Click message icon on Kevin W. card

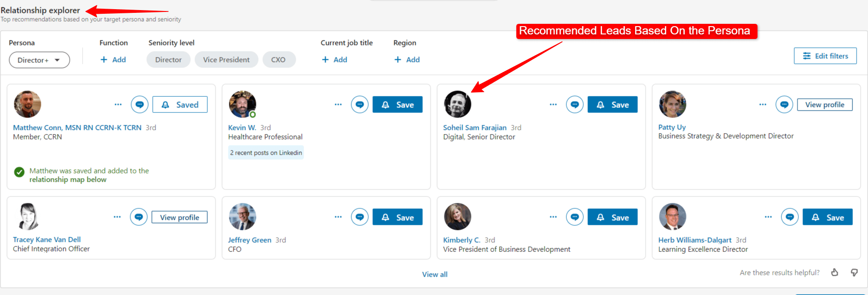(x=359, y=105)
